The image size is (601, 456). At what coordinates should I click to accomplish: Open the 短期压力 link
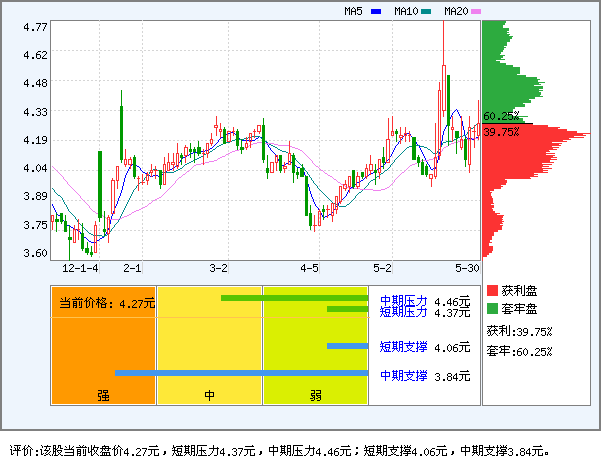tap(403, 312)
